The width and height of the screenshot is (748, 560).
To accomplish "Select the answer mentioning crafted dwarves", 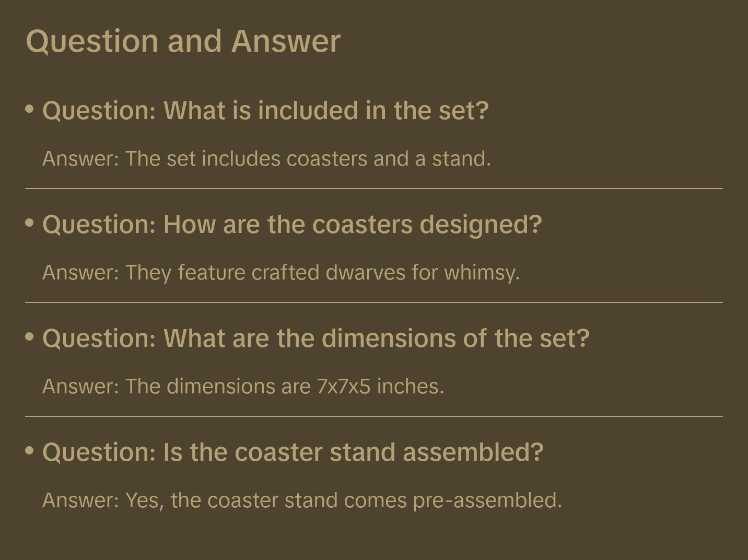I will tap(281, 273).
